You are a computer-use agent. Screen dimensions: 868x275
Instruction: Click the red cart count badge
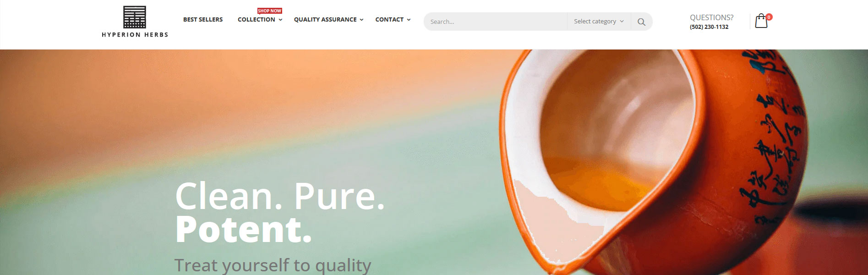[769, 17]
